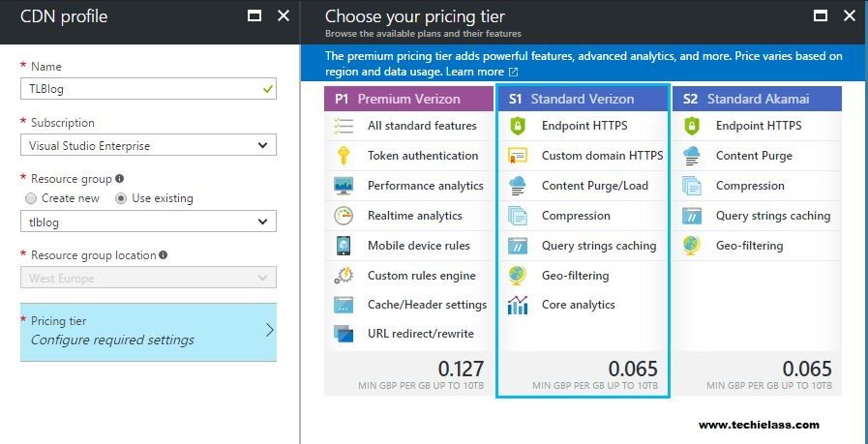Click the URL redirect/rewrite icon
This screenshot has width=868, height=444.
pos(344,334)
